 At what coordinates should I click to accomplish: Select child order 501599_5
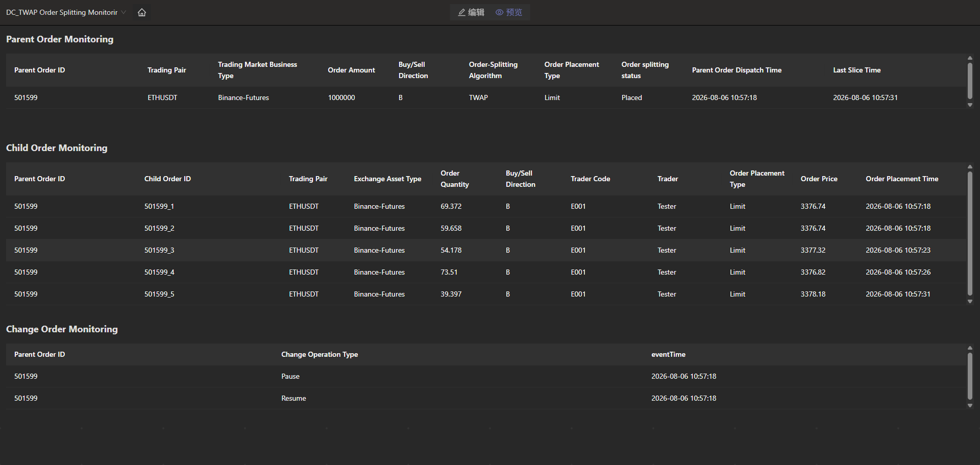[159, 294]
